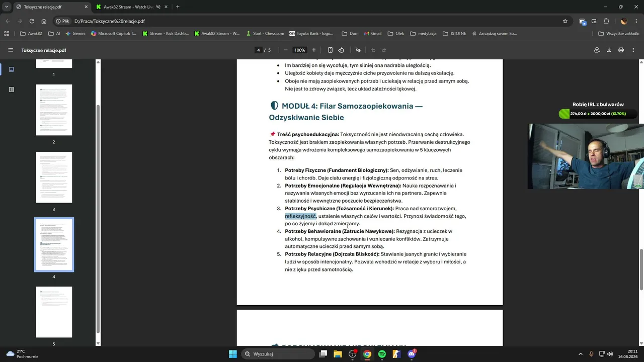
Task: Select the draw annotation tool
Action: (x=358, y=50)
